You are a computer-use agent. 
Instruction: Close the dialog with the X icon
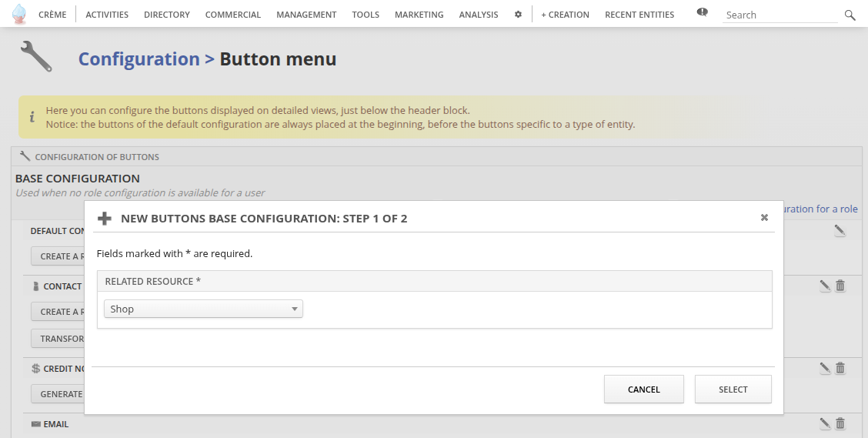pyautogui.click(x=764, y=218)
